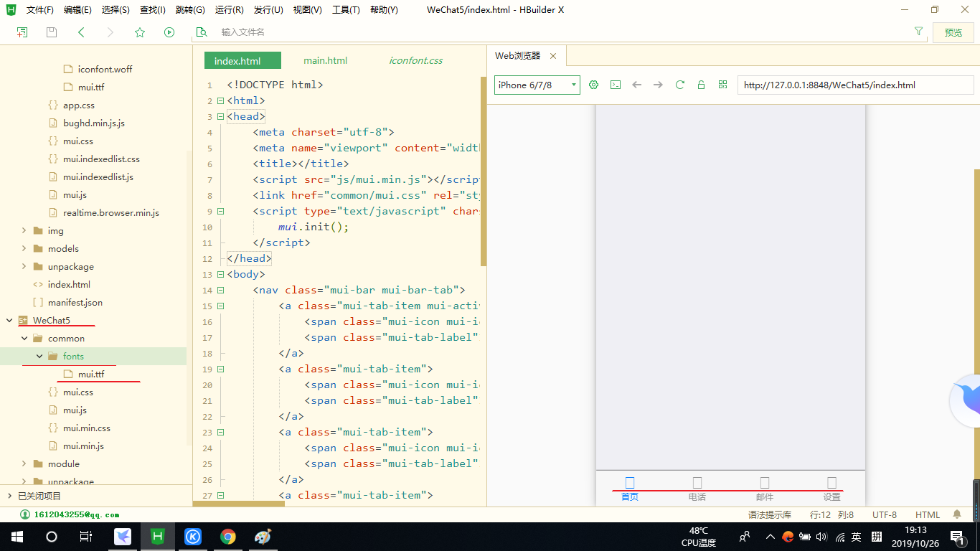The height and width of the screenshot is (551, 980).
Task: Open the 编辑(E) menu
Action: pyautogui.click(x=77, y=10)
